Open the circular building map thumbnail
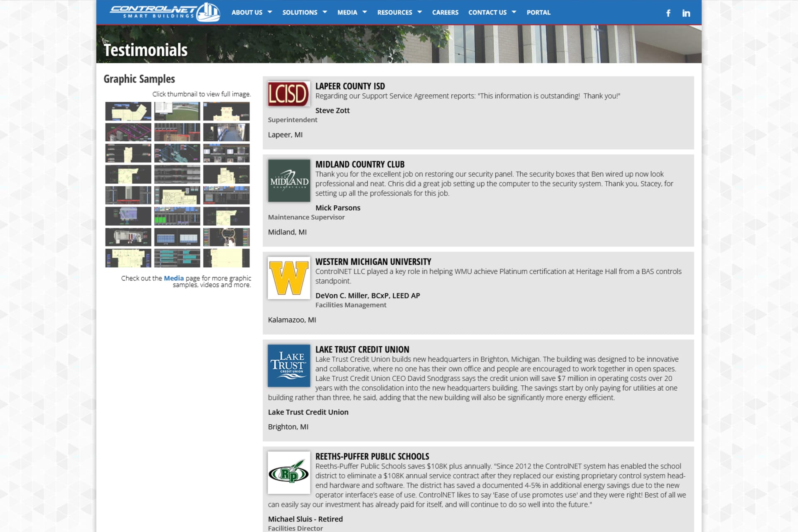 pyautogui.click(x=227, y=237)
